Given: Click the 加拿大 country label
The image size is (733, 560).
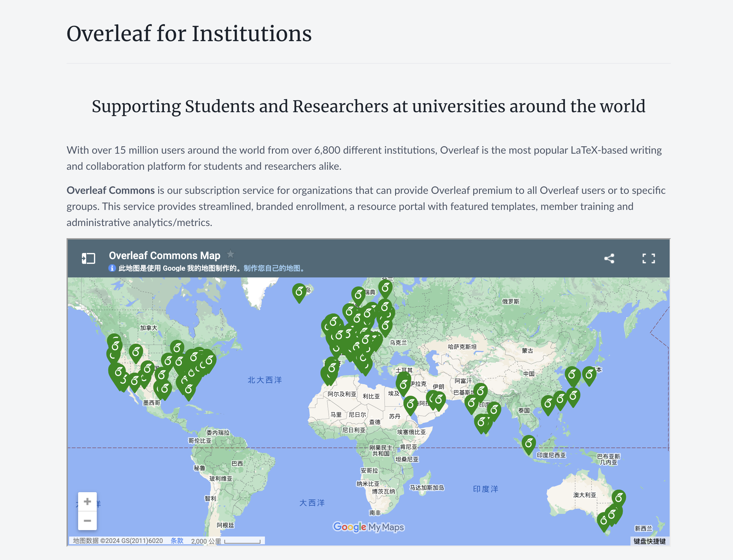Looking at the screenshot, I should pyautogui.click(x=149, y=328).
